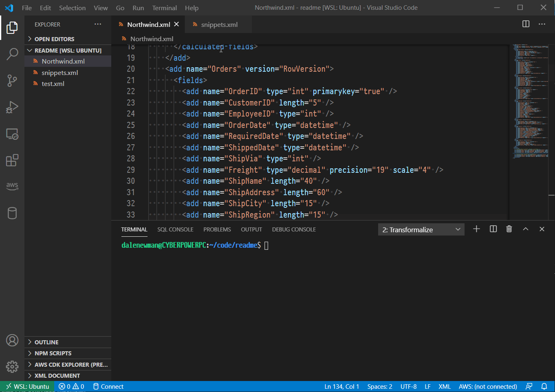
Task: Open the Explorer view in activity bar
Action: (x=12, y=28)
